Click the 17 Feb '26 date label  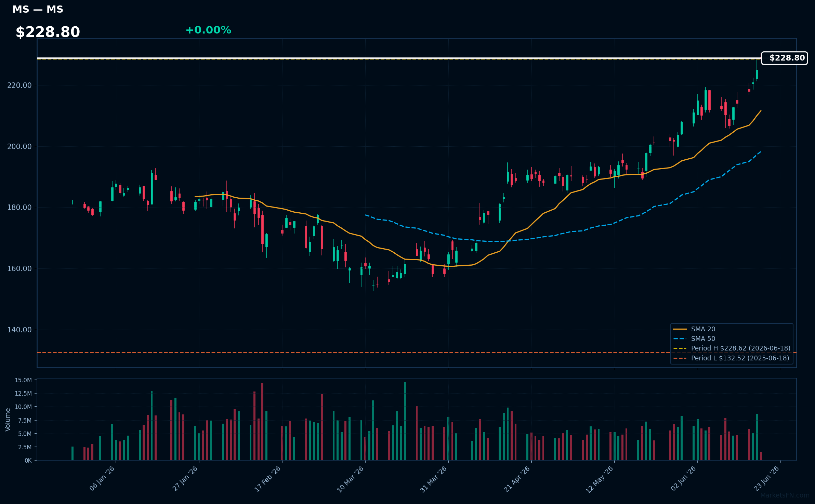coord(267,479)
